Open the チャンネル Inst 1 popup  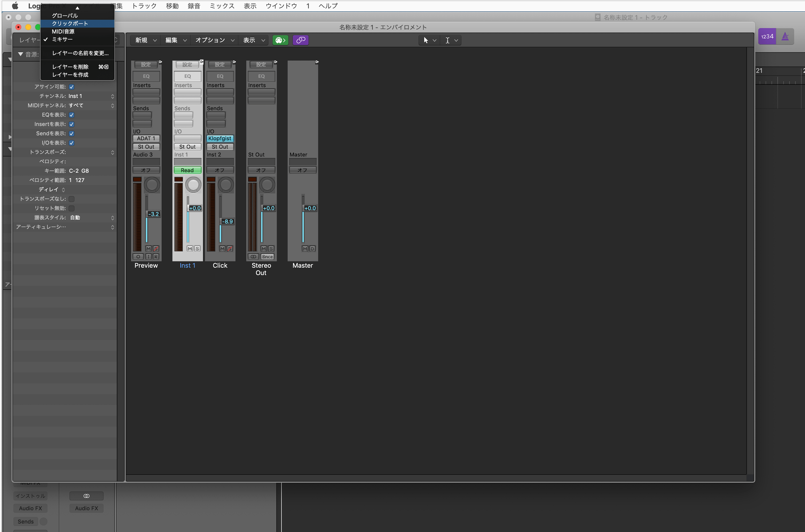(x=91, y=96)
